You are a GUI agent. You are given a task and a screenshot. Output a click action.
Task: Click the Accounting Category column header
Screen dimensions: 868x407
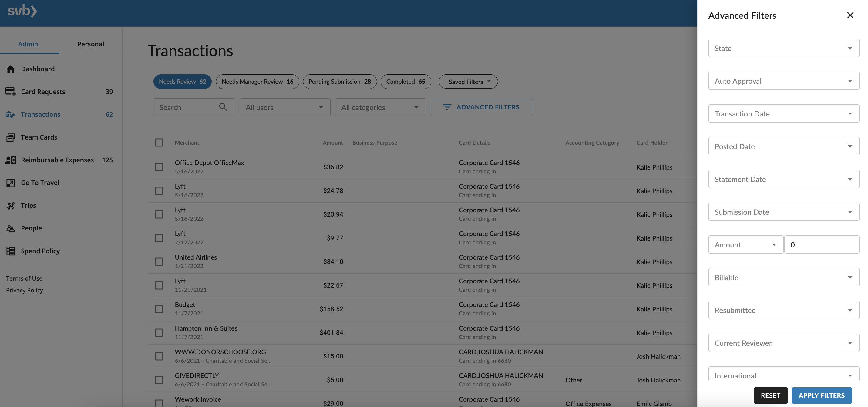tap(592, 143)
